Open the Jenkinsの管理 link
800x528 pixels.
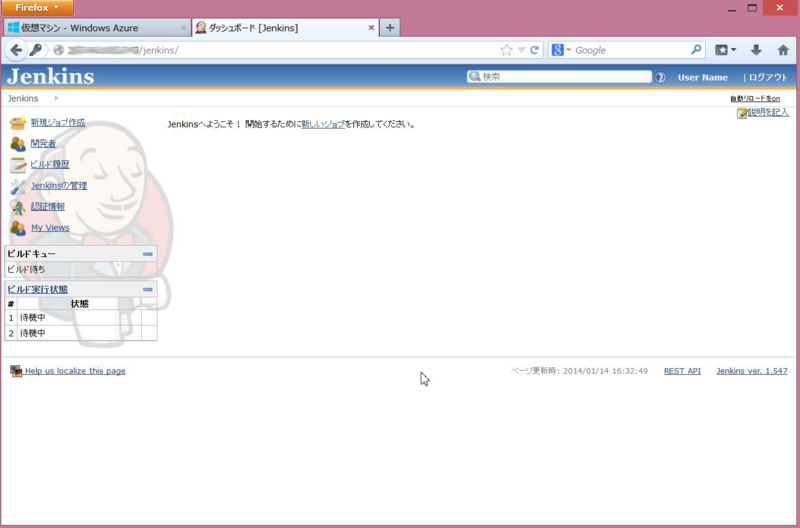[x=59, y=186]
